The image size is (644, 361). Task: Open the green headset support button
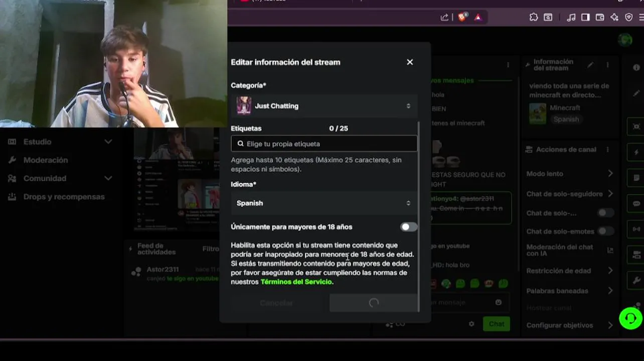631,318
